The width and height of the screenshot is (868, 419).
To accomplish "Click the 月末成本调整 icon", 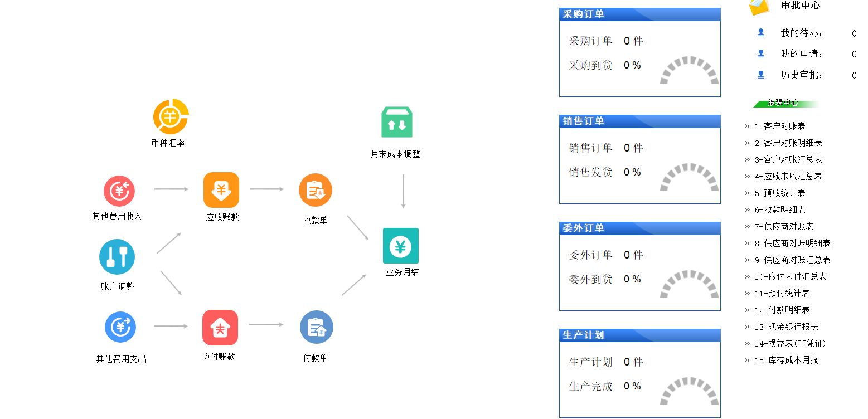I will pos(396,122).
